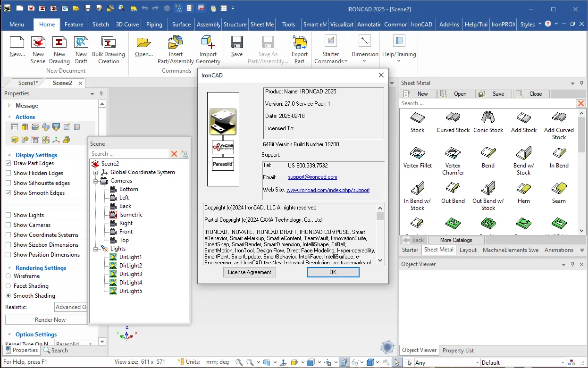The width and height of the screenshot is (588, 368).
Task: Switch to Scene1 document tab
Action: (x=28, y=83)
